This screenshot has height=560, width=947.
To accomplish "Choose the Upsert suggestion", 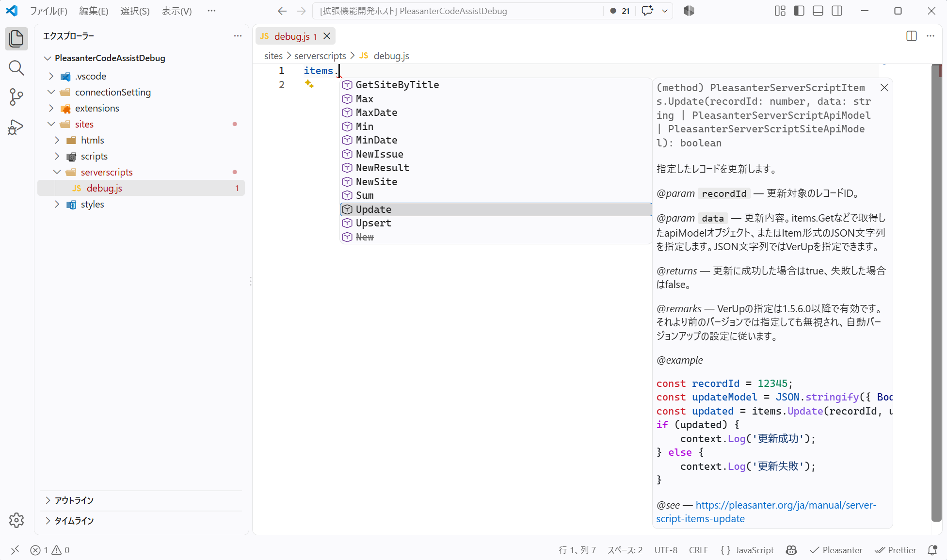I will tap(496, 223).
